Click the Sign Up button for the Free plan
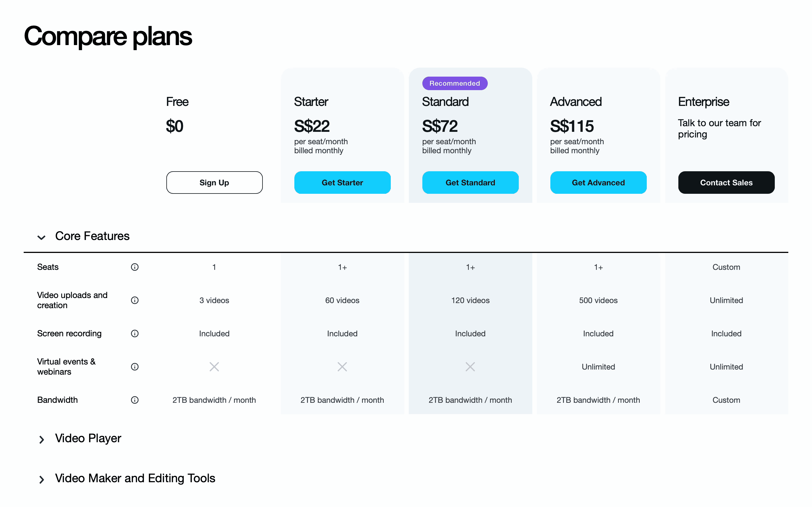The height and width of the screenshot is (507, 812). click(214, 183)
